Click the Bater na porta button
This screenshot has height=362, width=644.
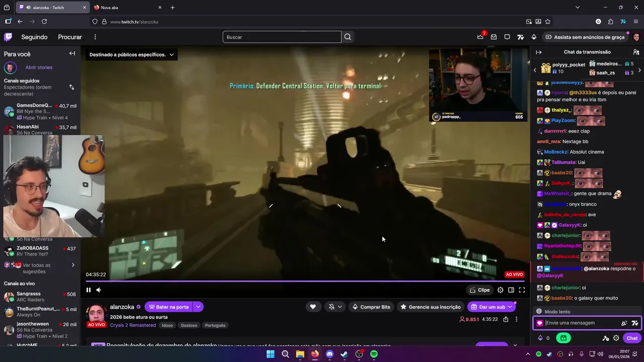pos(169,307)
